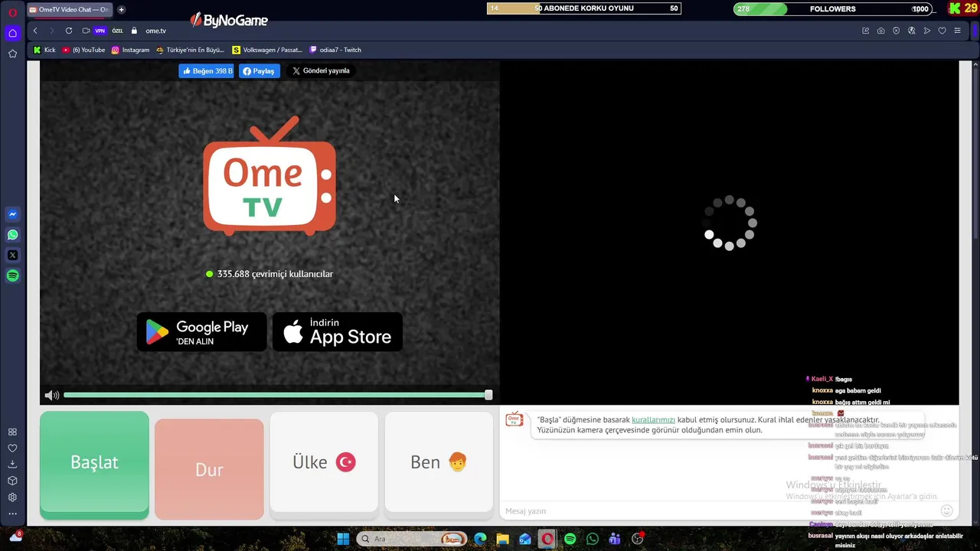Open the Google Play download badge

pyautogui.click(x=202, y=332)
